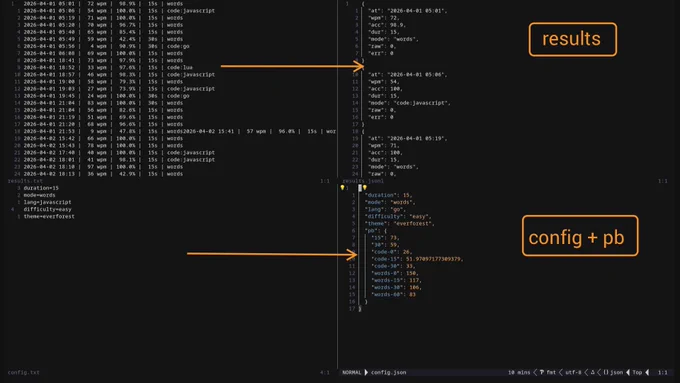Screen dimensions: 680x383
Task: Click the OS logo icon in the statusline
Action: click(x=592, y=372)
